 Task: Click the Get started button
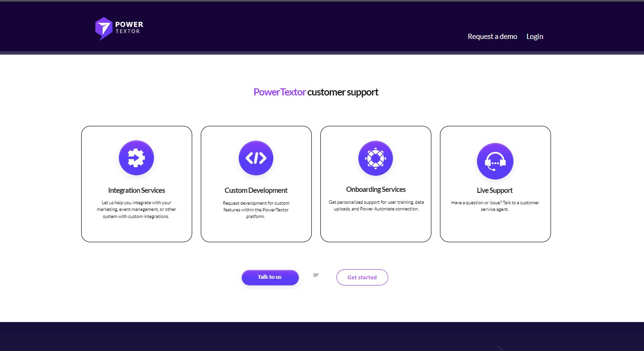[362, 277]
